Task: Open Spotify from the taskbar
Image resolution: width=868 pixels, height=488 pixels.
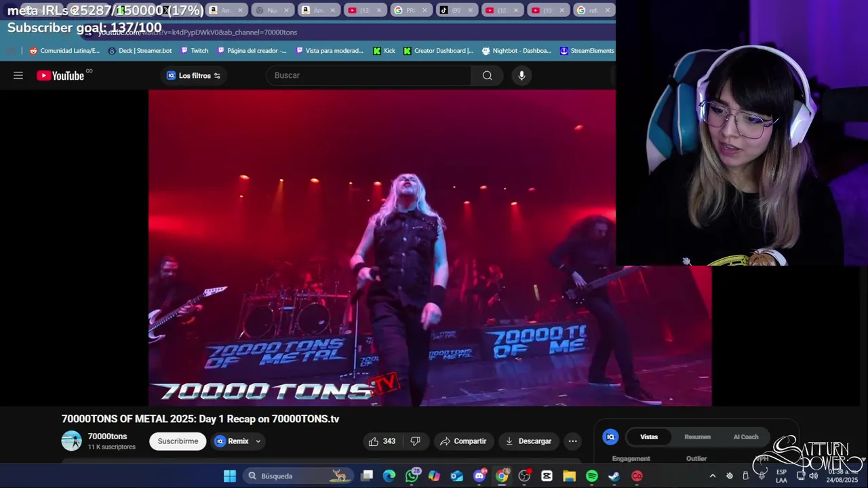Action: (x=592, y=476)
